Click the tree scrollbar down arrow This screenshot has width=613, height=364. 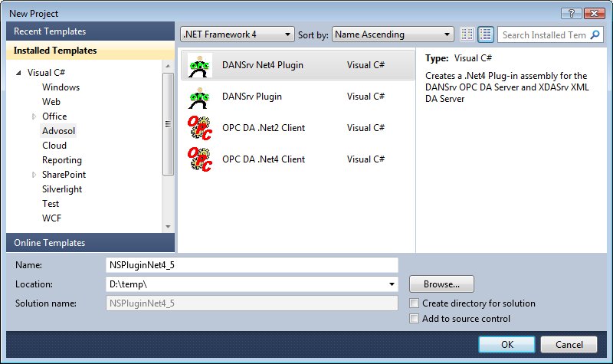click(x=168, y=226)
